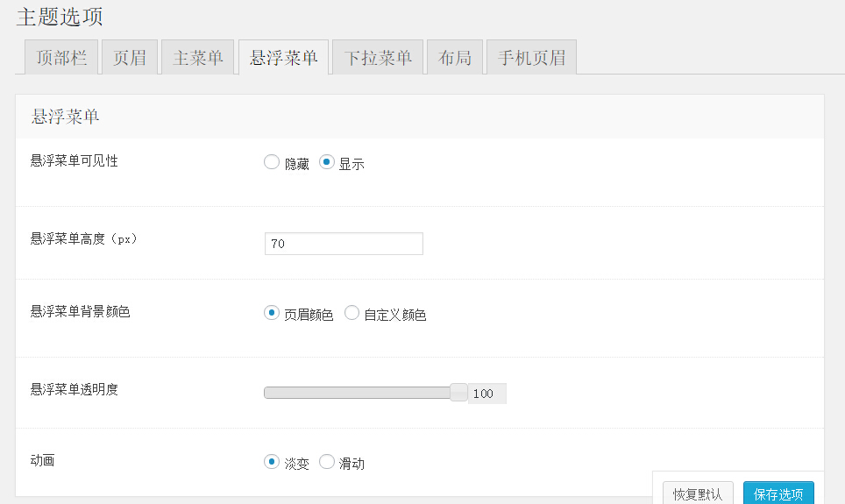Screen dimensions: 845x504
Task: Switch to the 顶部栏 tab
Action: (x=61, y=58)
